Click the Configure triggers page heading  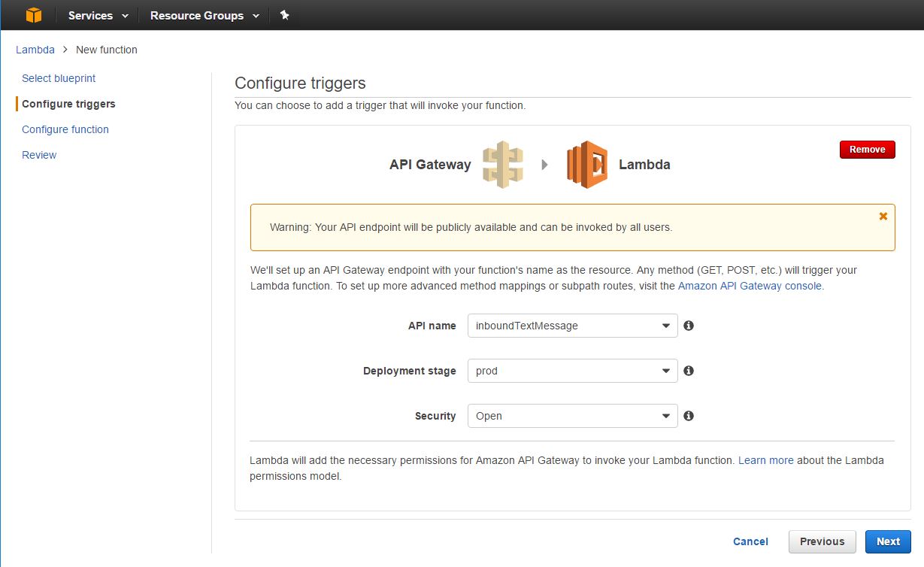point(300,83)
